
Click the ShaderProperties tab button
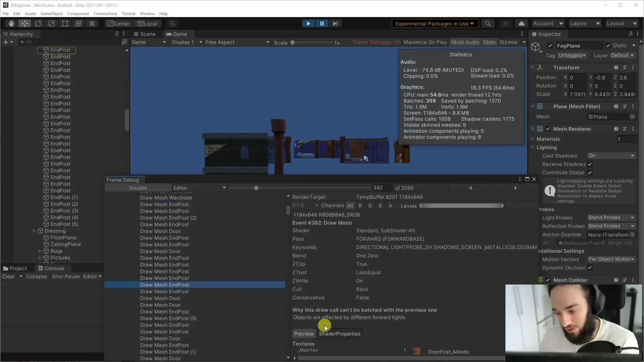pyautogui.click(x=339, y=334)
